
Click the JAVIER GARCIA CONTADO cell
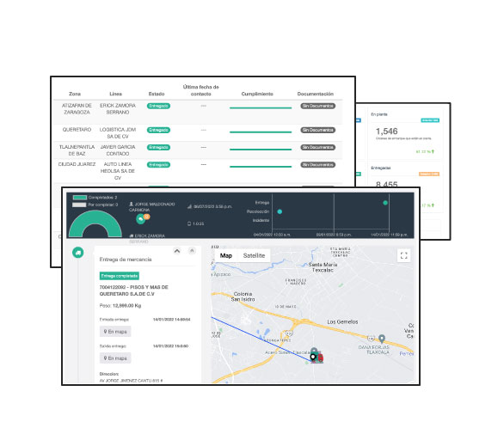coord(118,150)
